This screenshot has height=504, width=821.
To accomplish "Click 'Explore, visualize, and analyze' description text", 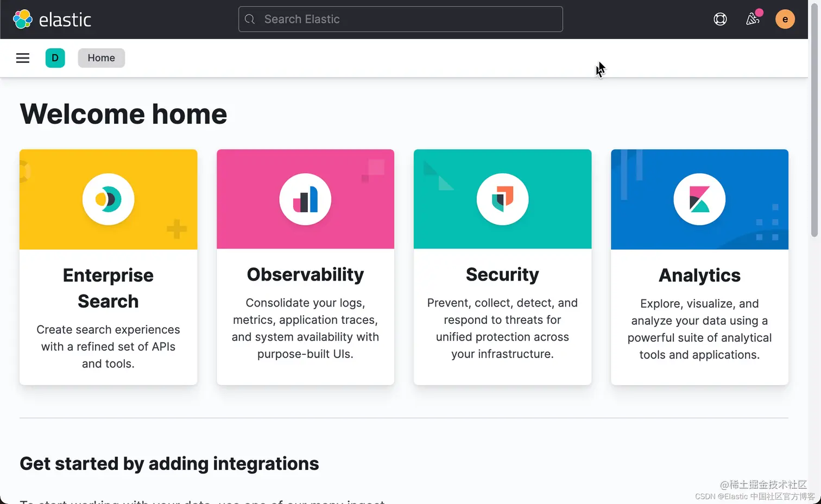I will click(x=699, y=329).
